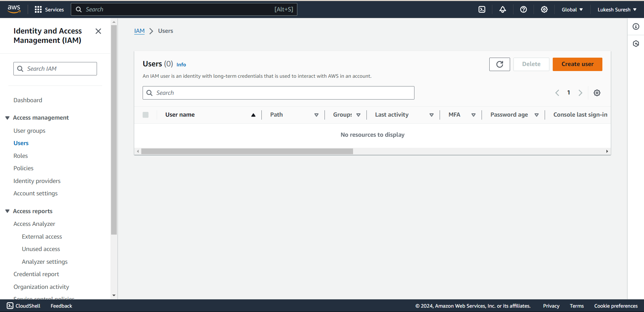
Task: Collapse the Access management section
Action: [7, 118]
